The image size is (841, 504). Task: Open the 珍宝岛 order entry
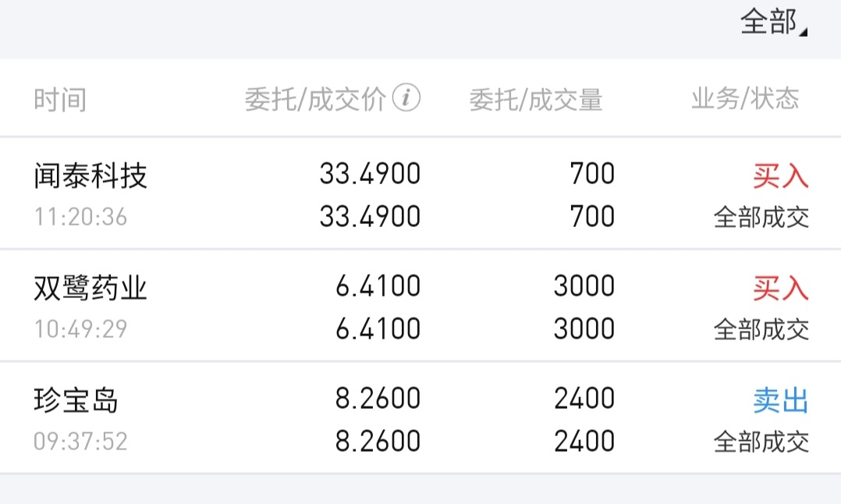tap(76, 401)
